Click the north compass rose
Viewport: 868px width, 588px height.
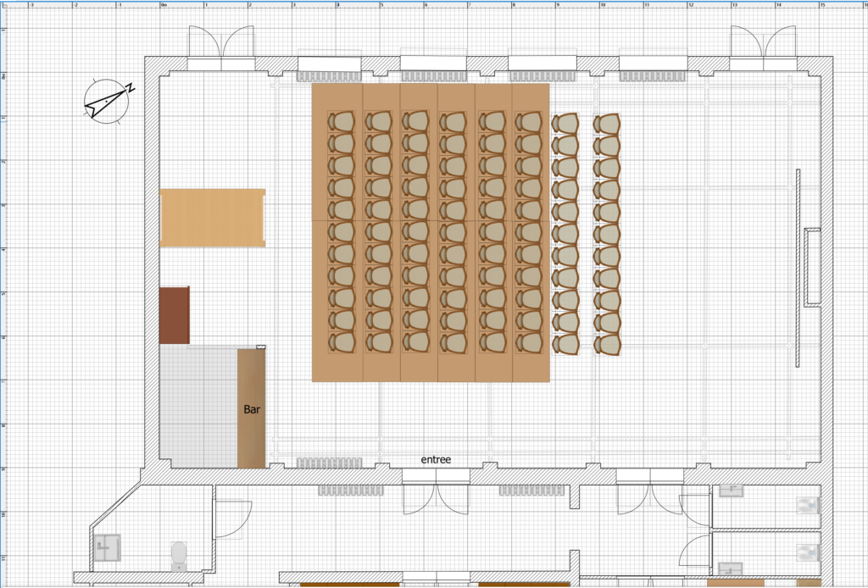(x=108, y=102)
